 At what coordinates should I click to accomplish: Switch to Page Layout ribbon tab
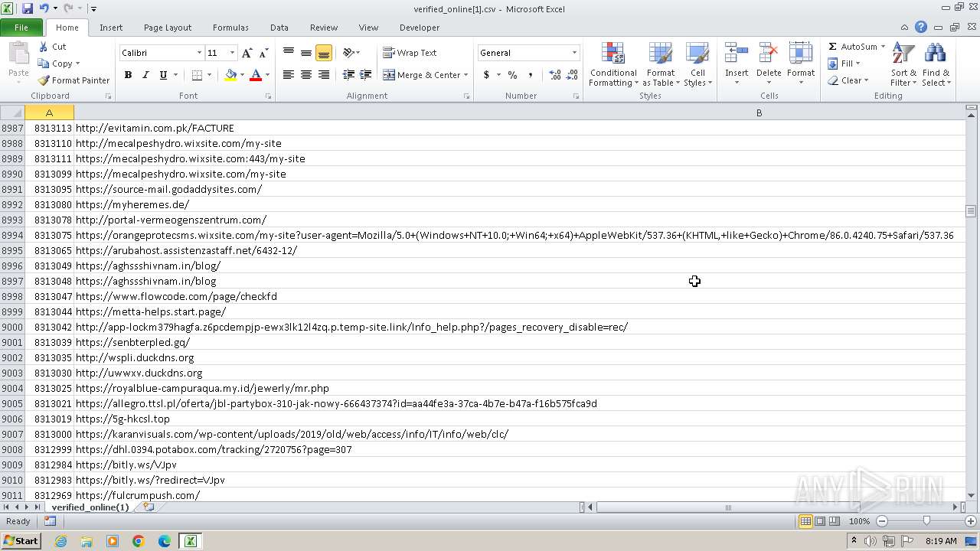point(168,28)
